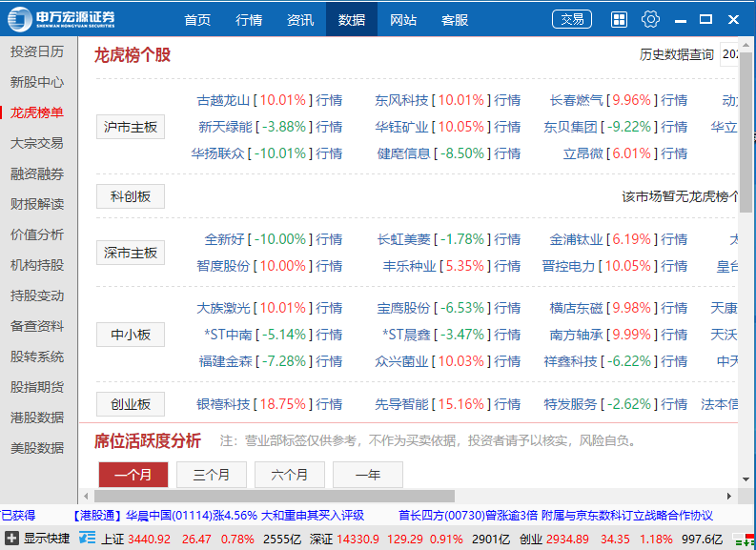
Task: Open stock 全新好 link
Action: pyautogui.click(x=224, y=239)
